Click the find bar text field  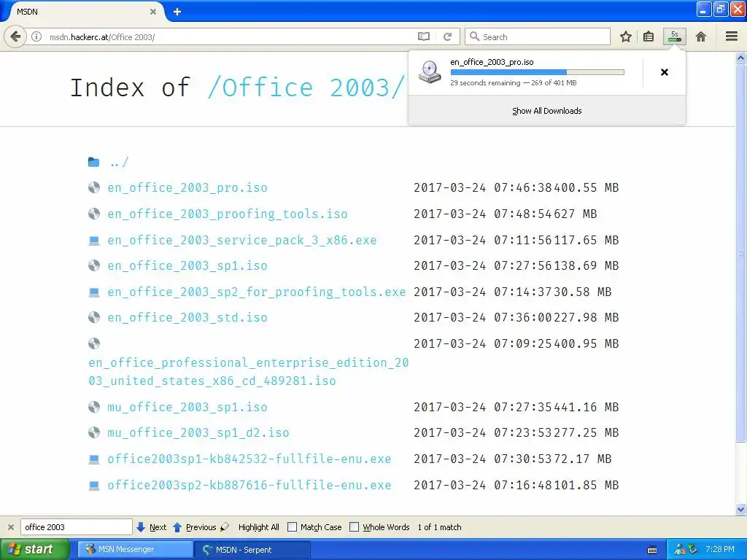(76, 527)
